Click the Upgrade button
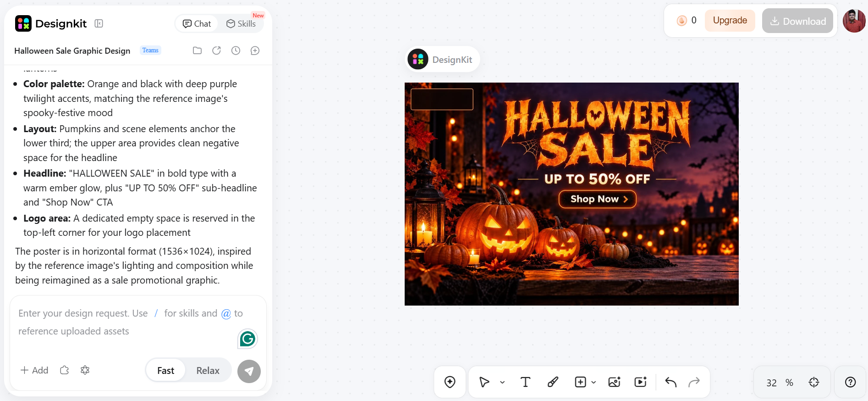Viewport: 868px width, 401px height. tap(730, 21)
